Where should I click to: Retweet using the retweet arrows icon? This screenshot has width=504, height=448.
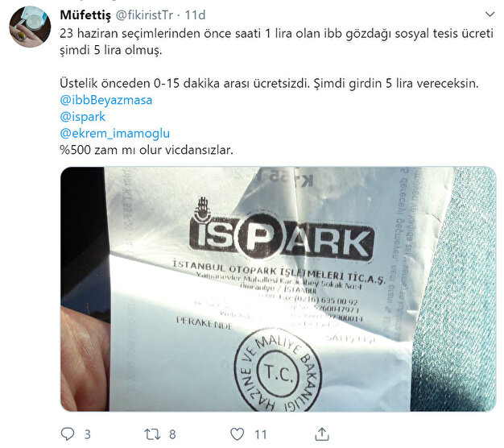(x=152, y=434)
